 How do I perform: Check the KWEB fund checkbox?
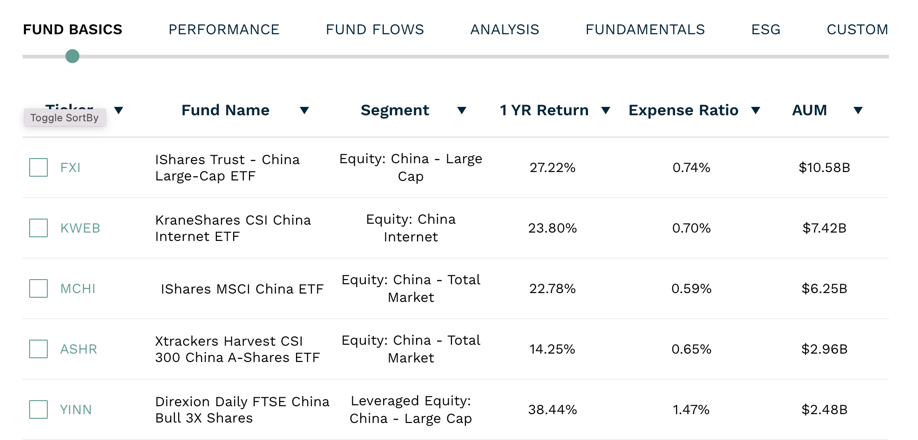coord(39,228)
